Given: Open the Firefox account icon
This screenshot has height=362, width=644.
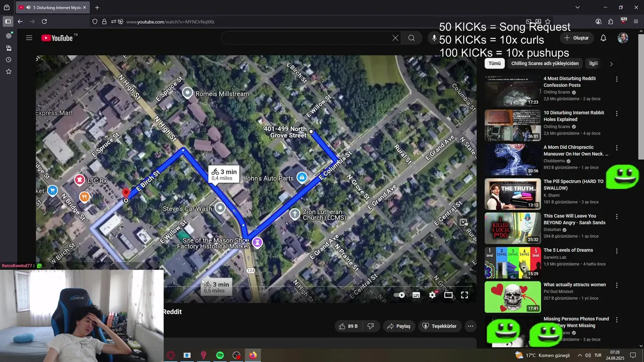Looking at the screenshot, I should (x=598, y=22).
